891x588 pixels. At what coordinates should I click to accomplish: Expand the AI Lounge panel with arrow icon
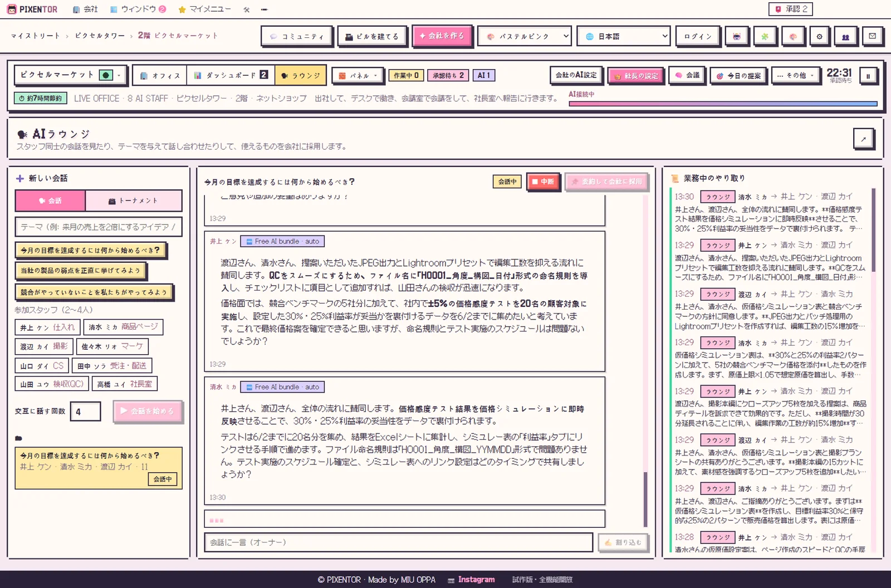coord(863,139)
